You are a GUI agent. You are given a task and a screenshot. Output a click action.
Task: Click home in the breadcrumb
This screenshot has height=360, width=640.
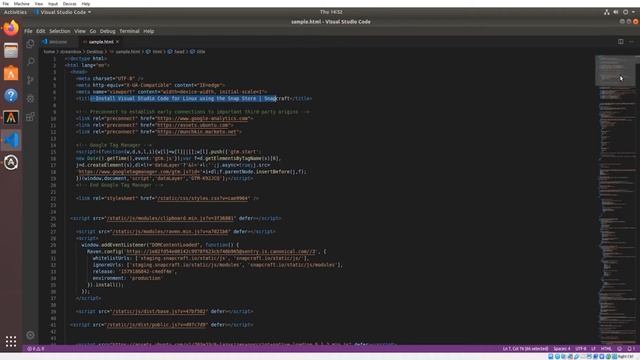49,52
